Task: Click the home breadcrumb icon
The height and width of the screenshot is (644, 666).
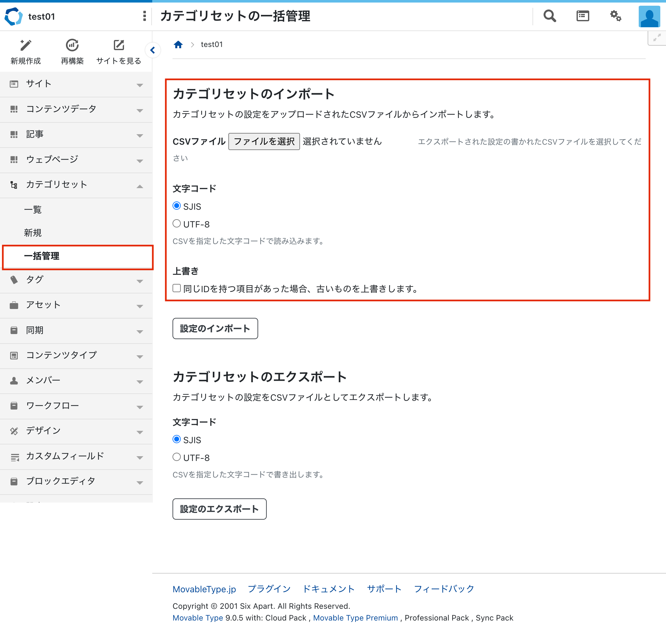Action: 178,44
